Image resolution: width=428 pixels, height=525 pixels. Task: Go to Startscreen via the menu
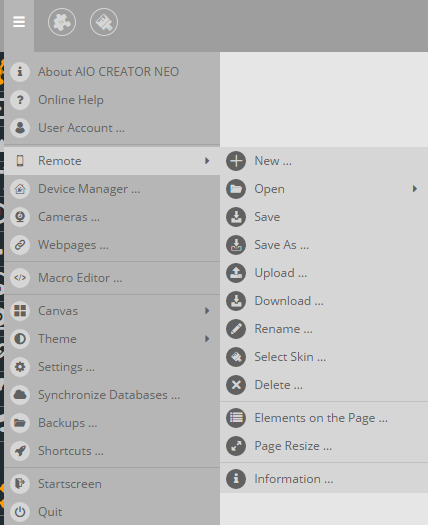click(x=112, y=484)
